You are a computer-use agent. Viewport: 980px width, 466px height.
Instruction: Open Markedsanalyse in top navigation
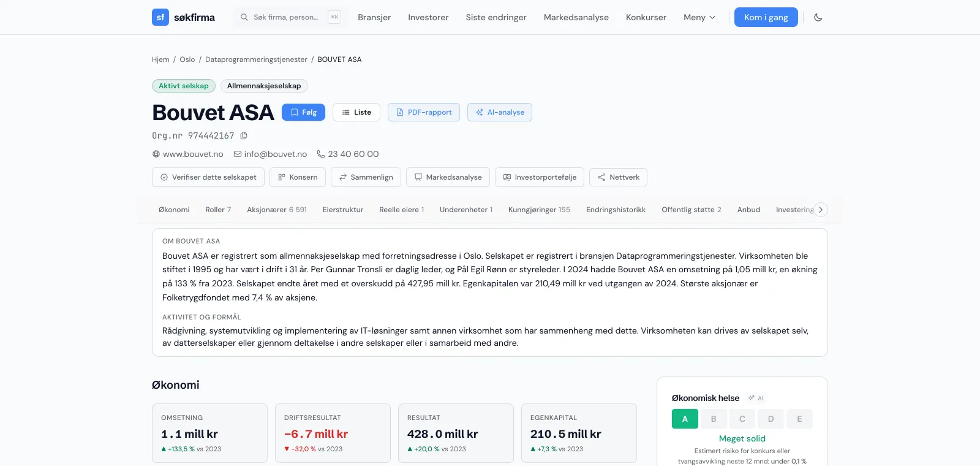tap(576, 17)
